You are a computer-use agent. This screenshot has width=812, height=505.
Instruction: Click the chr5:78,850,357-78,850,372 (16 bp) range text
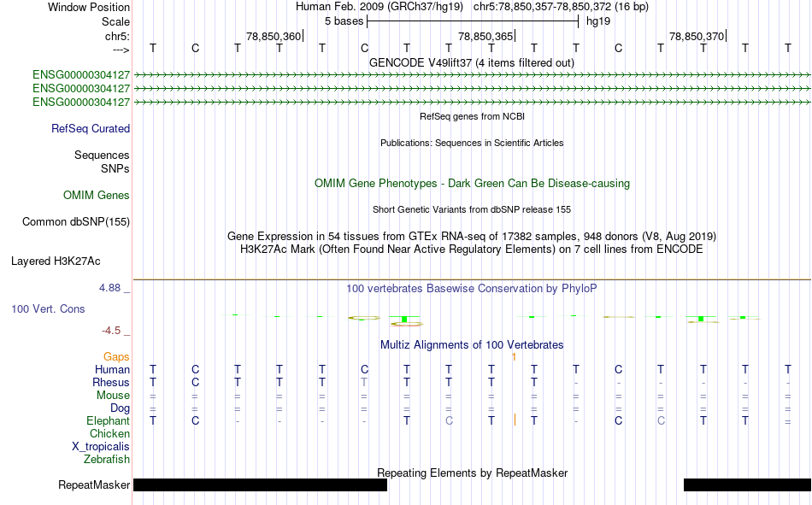[x=561, y=7]
